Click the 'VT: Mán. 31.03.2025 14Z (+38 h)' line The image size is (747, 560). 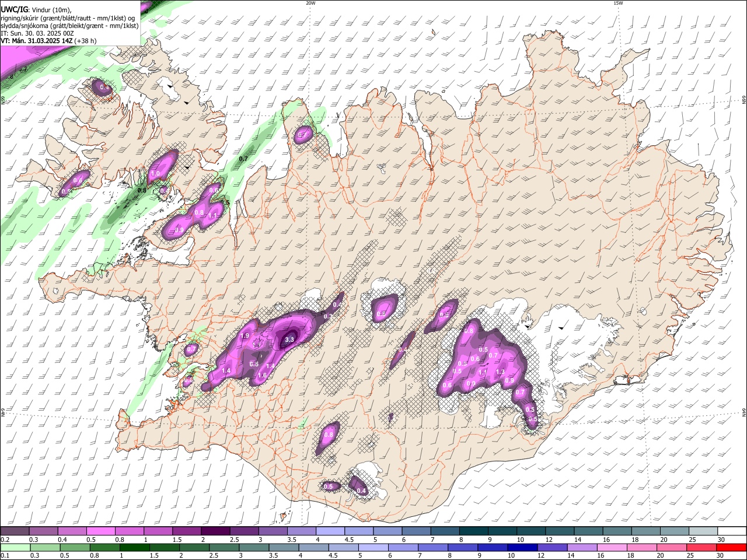48,41
